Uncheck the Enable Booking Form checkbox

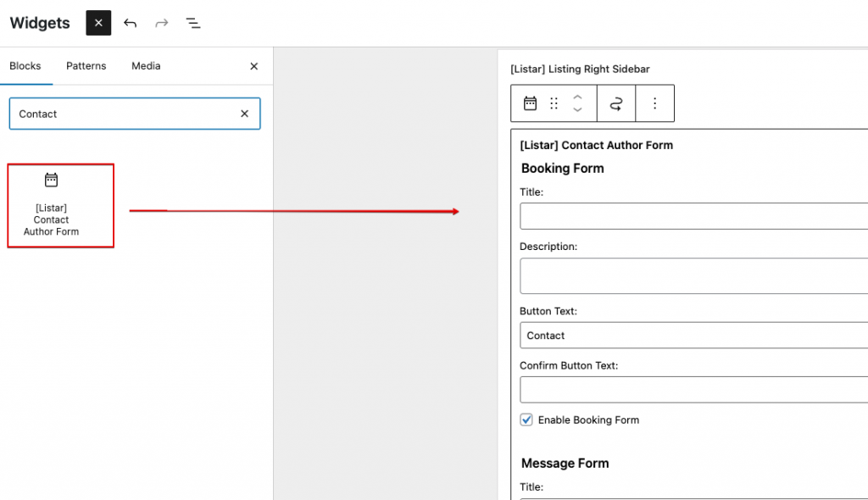(x=526, y=419)
